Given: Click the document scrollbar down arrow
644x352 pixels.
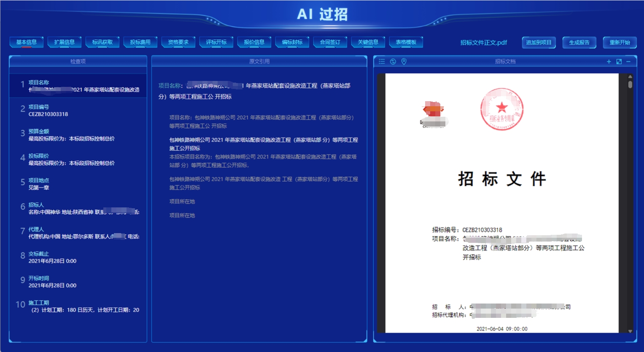Looking at the screenshot, I should (630, 331).
